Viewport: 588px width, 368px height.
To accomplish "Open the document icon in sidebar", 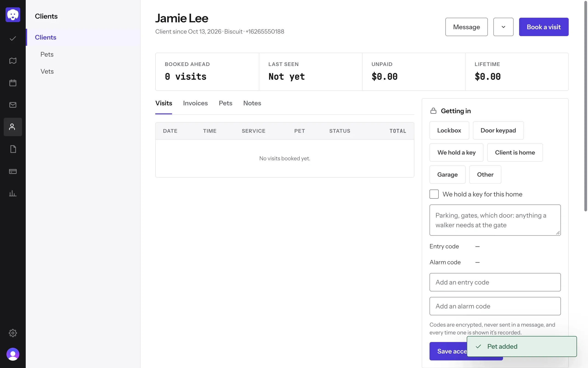I will tap(13, 149).
